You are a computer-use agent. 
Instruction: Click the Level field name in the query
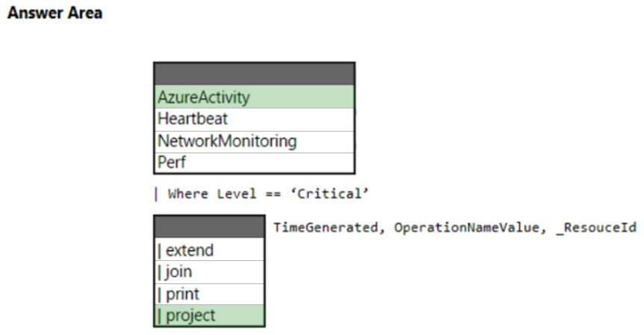[x=237, y=194]
